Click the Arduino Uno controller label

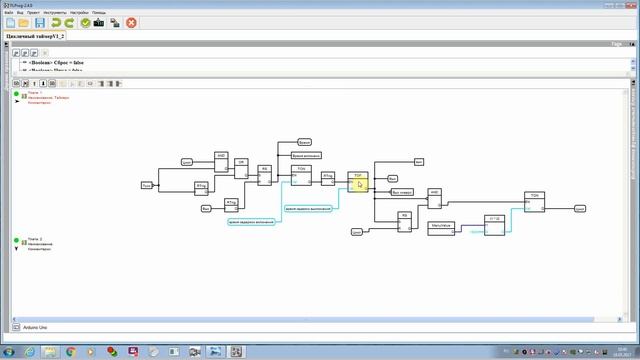[35, 328]
